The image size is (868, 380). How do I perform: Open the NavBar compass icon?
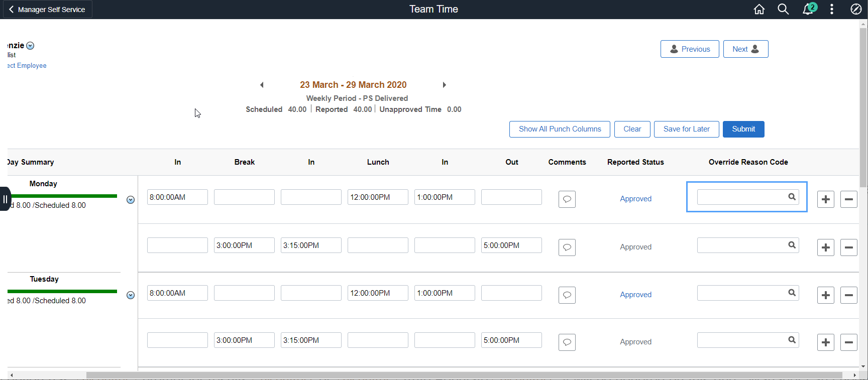[856, 9]
